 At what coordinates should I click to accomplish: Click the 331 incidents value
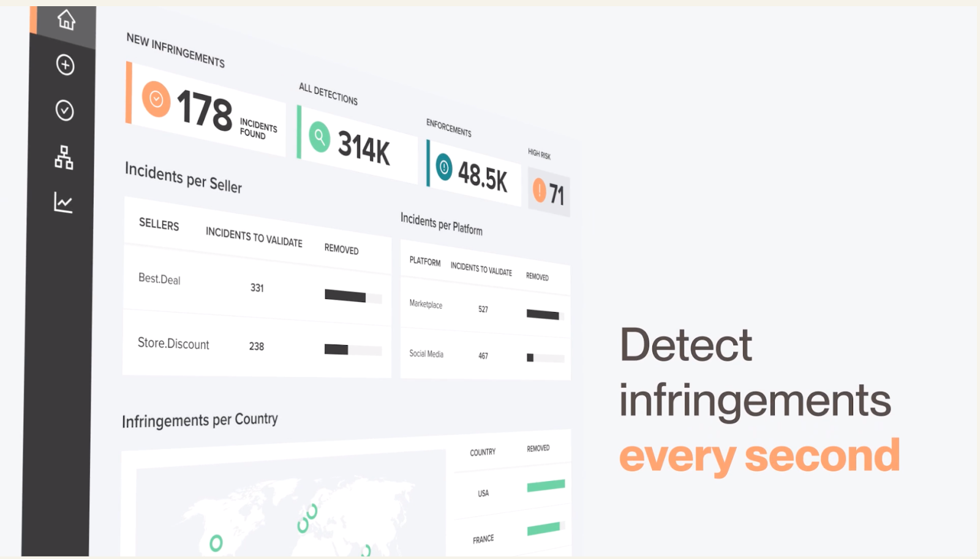257,287
